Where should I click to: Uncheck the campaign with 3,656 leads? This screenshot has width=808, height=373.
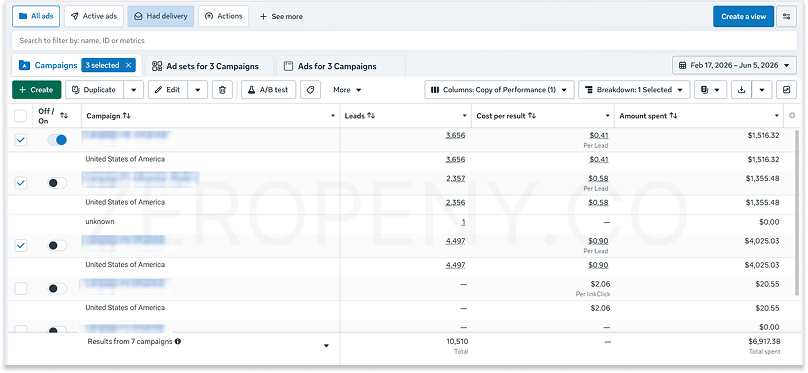click(21, 140)
